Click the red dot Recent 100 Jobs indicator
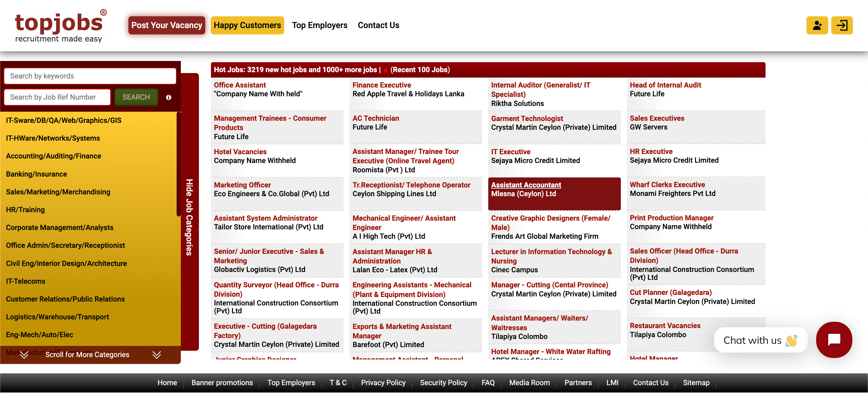Viewport: 868px width, 393px height. point(385,71)
